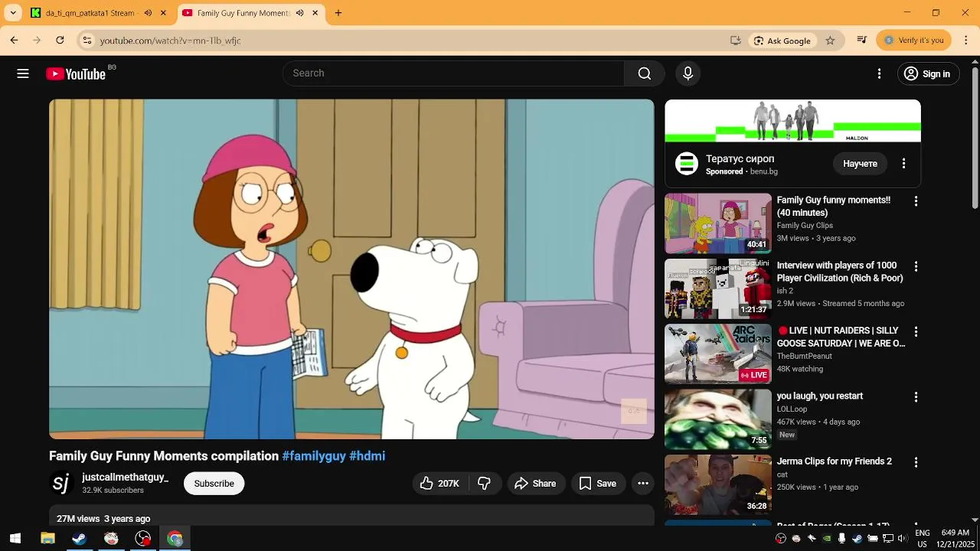The width and height of the screenshot is (980, 551).
Task: Share the Family Guy video
Action: (535, 484)
